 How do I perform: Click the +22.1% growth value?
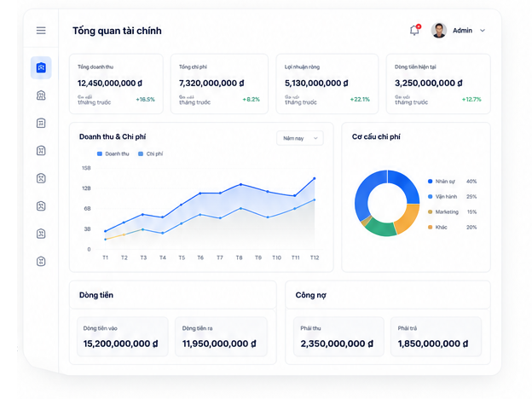coord(360,100)
